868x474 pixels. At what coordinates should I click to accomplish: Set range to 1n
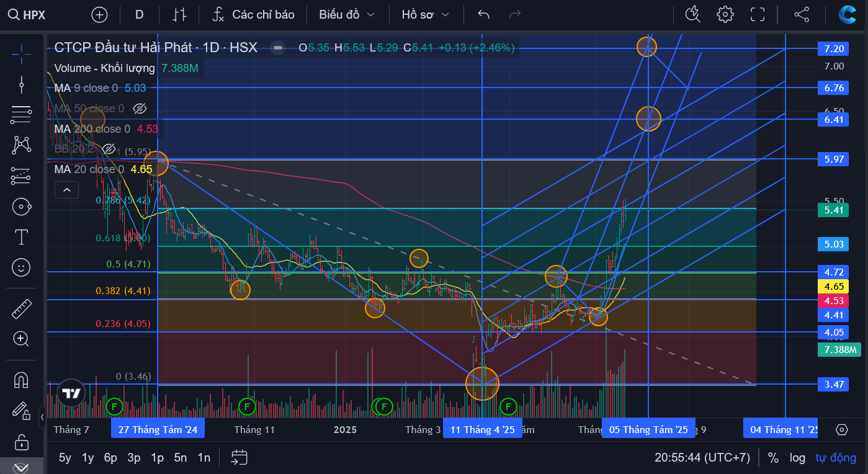coord(204,458)
